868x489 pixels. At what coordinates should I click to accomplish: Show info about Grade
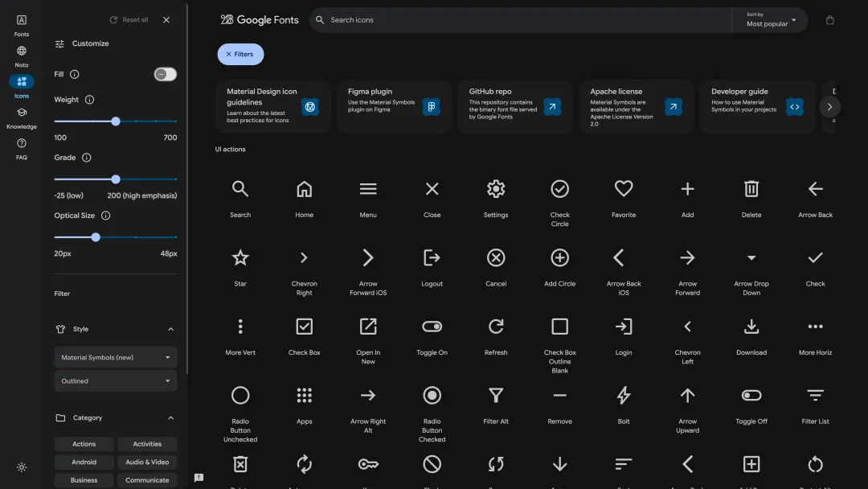(86, 158)
